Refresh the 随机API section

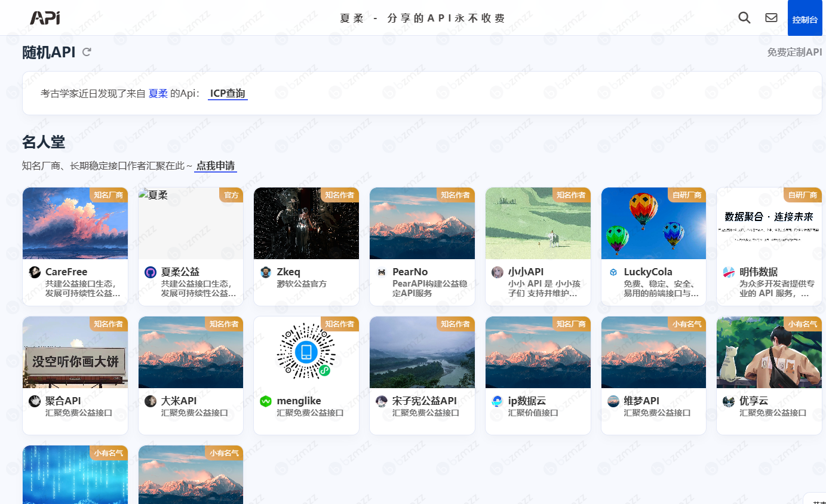coord(87,52)
